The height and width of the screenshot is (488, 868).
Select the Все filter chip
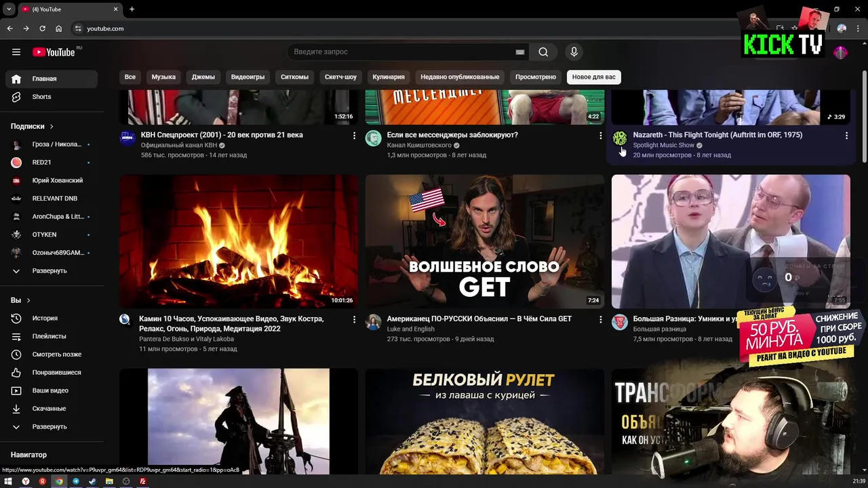coord(130,77)
